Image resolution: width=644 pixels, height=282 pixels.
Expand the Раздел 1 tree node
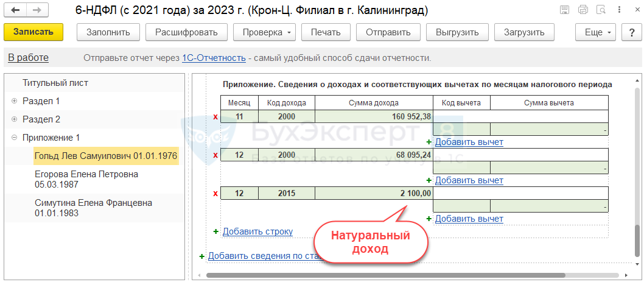pos(14,101)
